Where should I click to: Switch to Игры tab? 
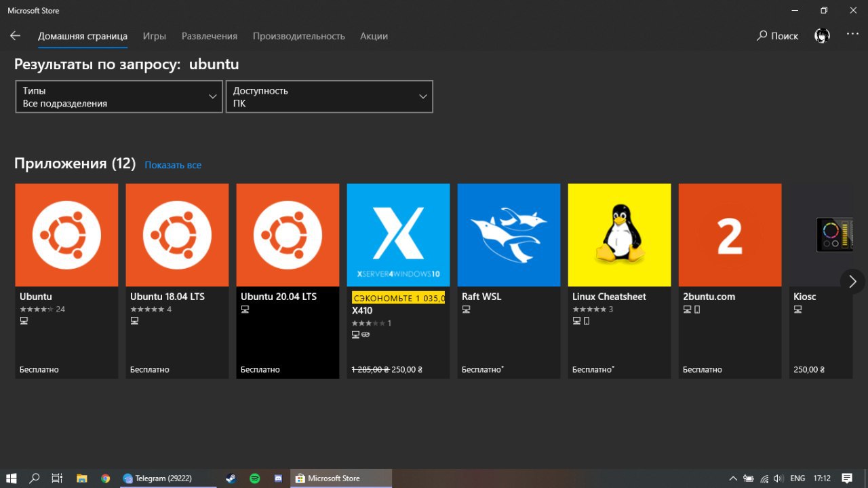point(155,36)
